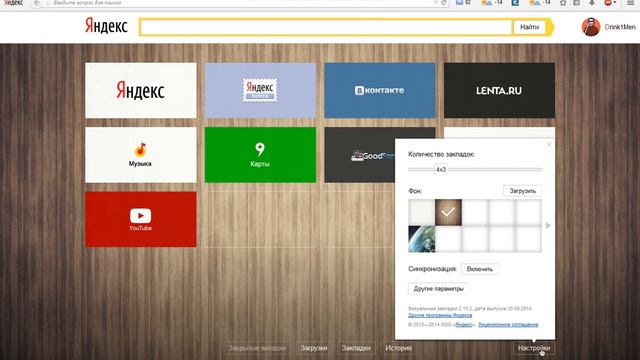Open the Загрузки bottom bar item
Viewport: 640px width, 360px height.
click(313, 348)
